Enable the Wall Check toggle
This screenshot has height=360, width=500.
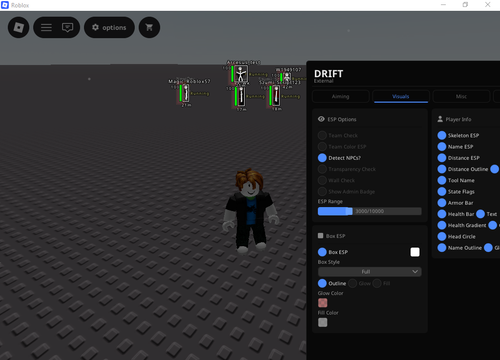pyautogui.click(x=322, y=180)
